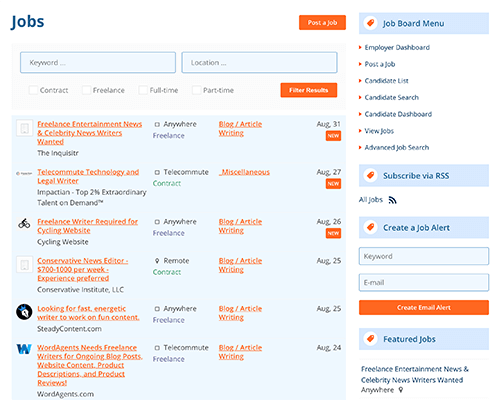Click the tag icon in Job Board Menu header

[370, 23]
